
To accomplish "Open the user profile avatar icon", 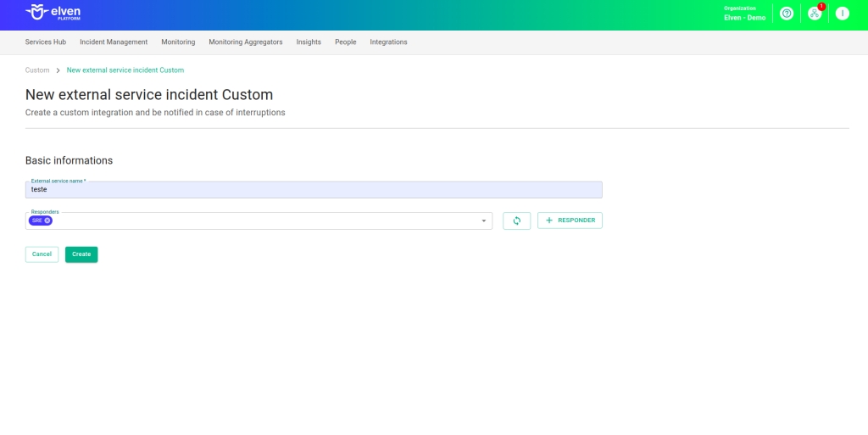I will [x=842, y=14].
